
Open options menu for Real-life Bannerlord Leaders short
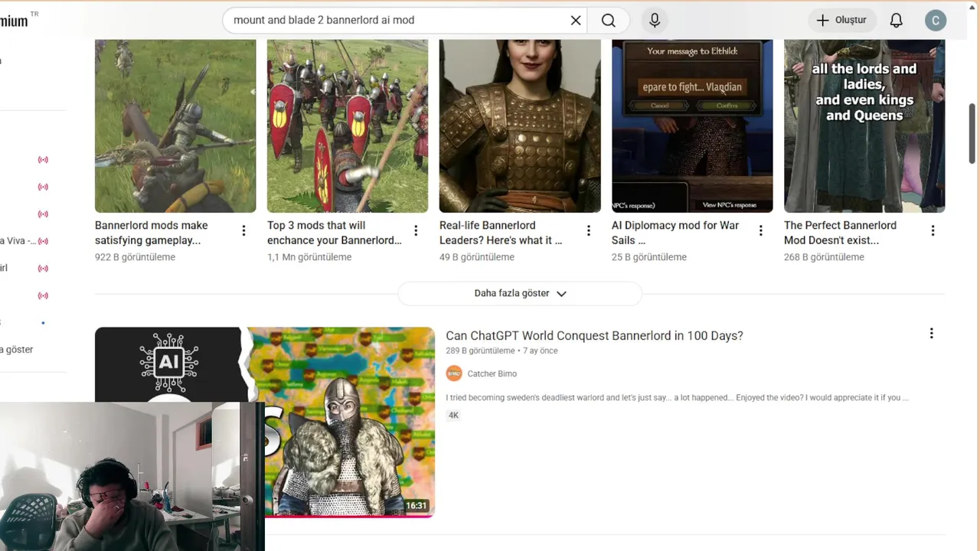(x=588, y=230)
